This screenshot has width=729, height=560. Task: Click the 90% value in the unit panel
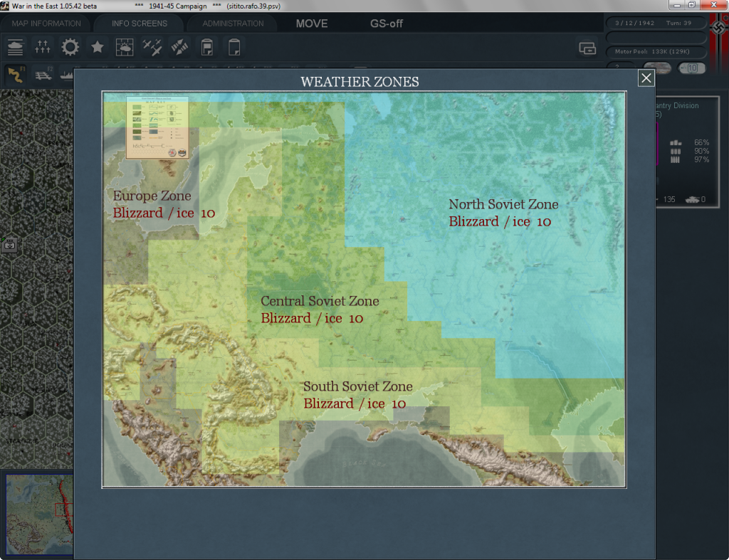coord(701,151)
